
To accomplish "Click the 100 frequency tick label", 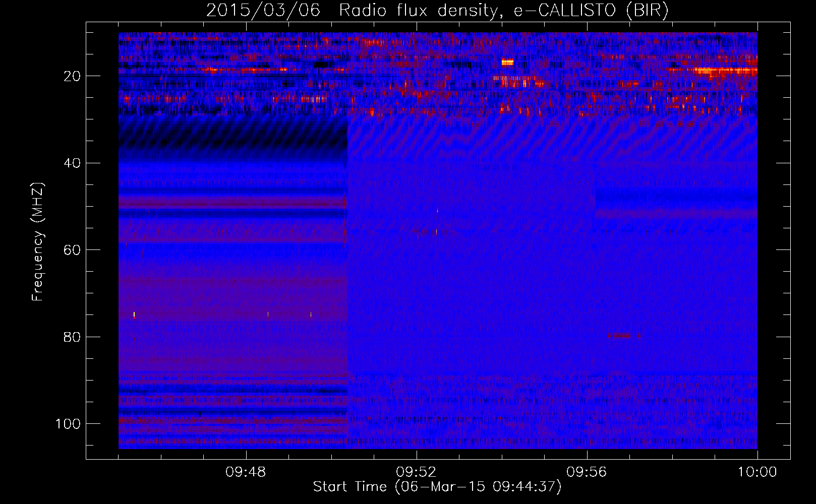I will point(68,424).
